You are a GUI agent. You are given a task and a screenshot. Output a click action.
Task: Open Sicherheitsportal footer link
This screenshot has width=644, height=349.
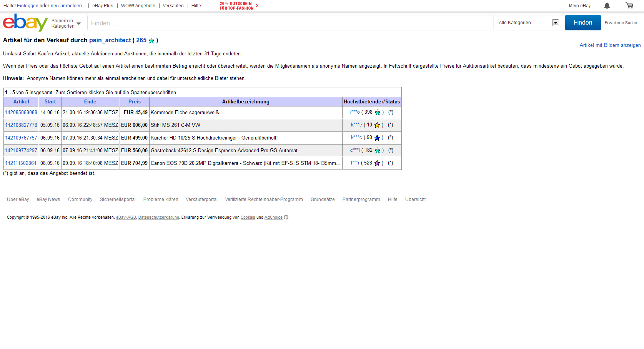click(118, 199)
